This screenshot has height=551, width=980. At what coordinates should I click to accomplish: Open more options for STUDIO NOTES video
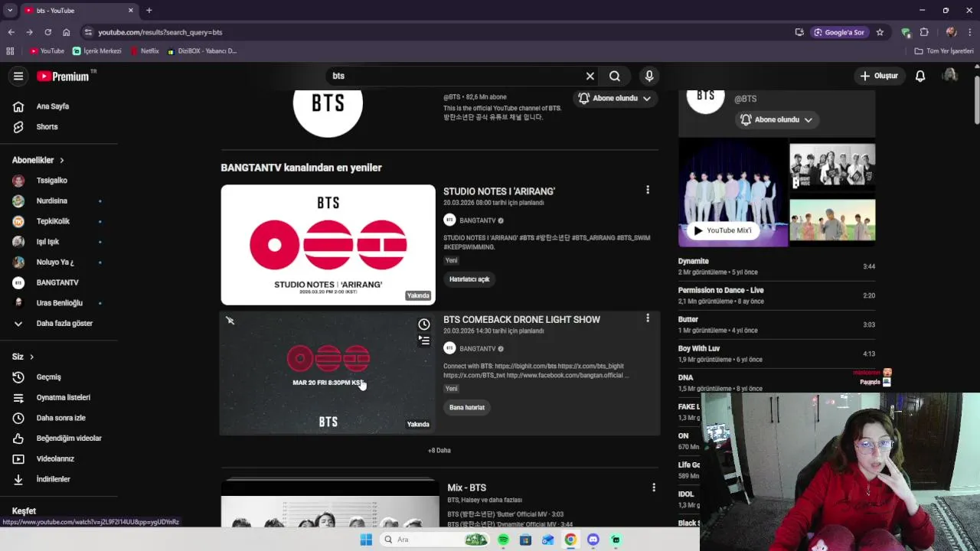648,190
